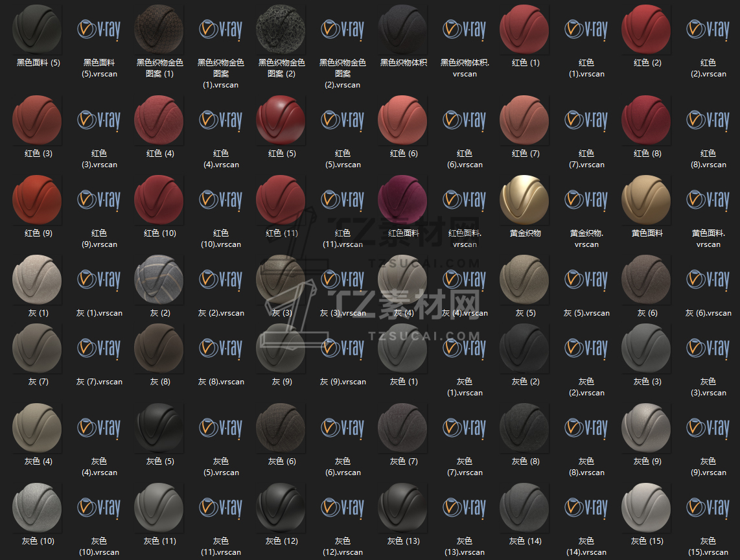Viewport: 740px width, 560px height.
Task: Select the 灰 (8) brown sphere thumbnail
Action: click(159, 348)
